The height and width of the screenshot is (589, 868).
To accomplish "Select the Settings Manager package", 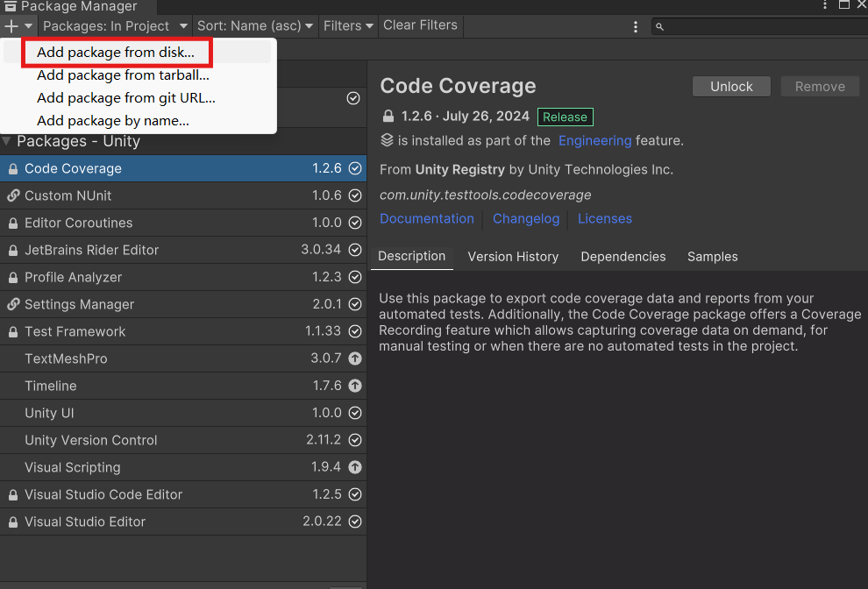I will 182,304.
